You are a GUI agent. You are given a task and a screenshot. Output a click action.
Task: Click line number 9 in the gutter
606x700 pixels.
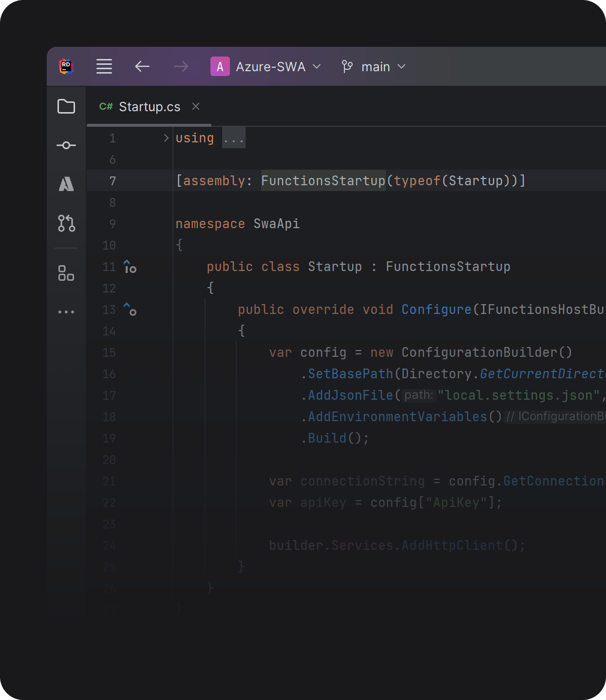pos(113,224)
